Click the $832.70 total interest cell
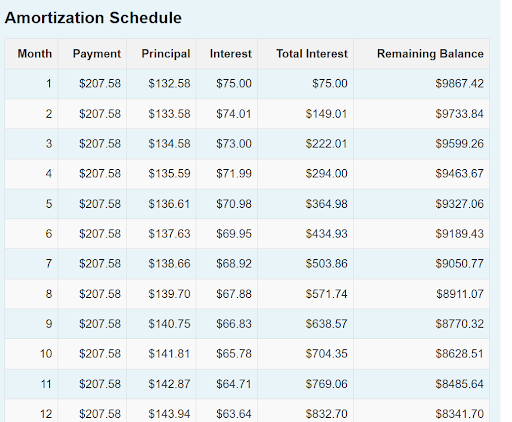This screenshot has width=512, height=422. pos(326,414)
